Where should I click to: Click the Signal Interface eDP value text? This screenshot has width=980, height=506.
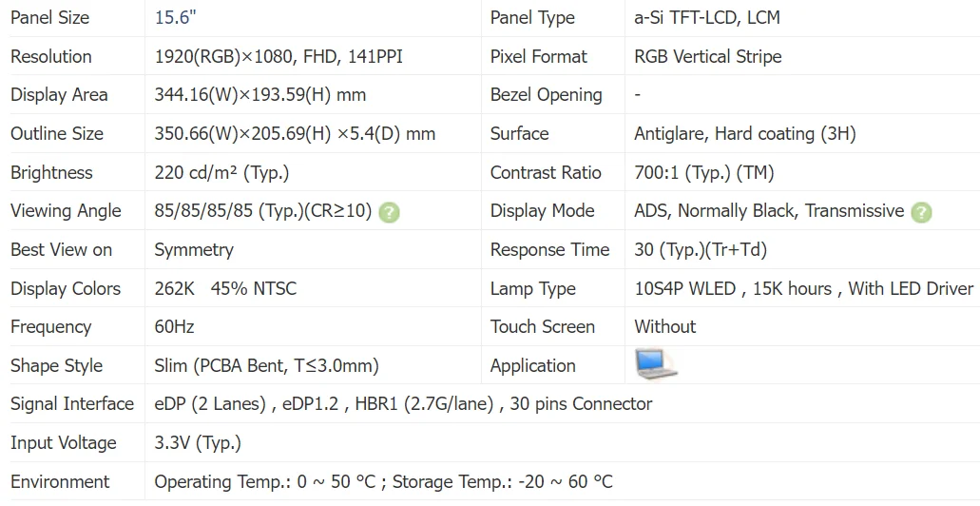click(x=403, y=404)
